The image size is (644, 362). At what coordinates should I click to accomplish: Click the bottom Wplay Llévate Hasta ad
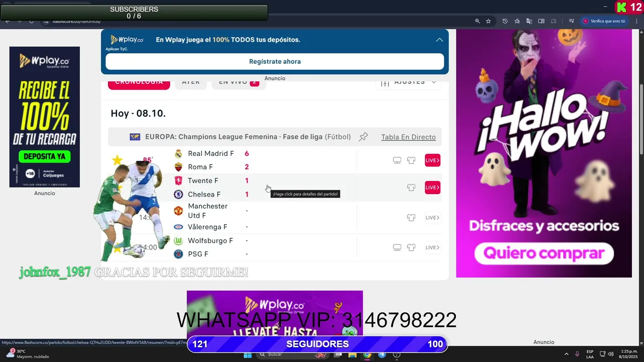click(275, 313)
